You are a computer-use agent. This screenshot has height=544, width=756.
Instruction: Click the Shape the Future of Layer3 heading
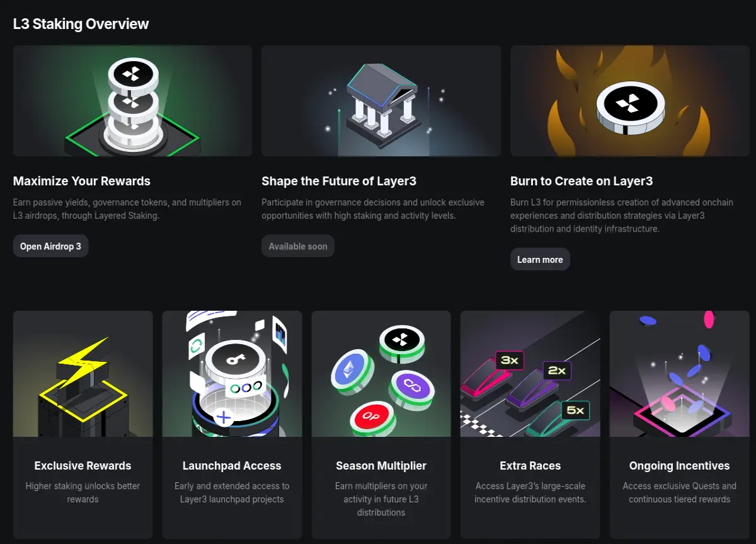(339, 182)
